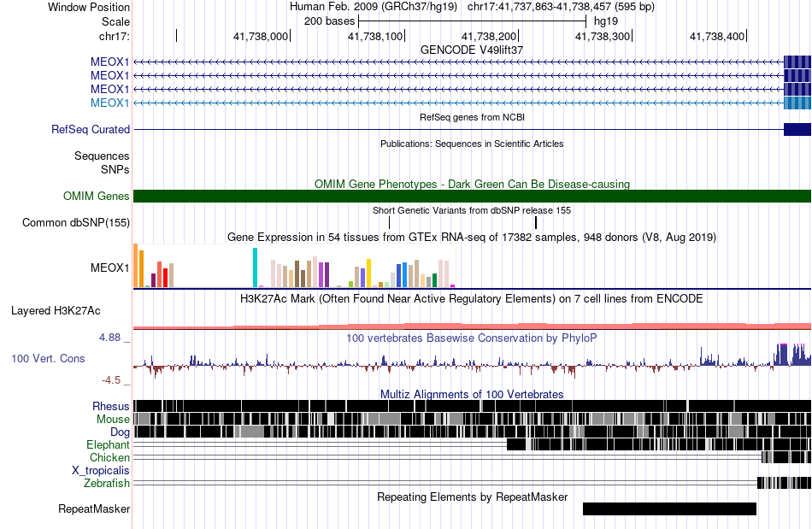Click the Chicken alignment label
The image size is (812, 529).
[109, 457]
